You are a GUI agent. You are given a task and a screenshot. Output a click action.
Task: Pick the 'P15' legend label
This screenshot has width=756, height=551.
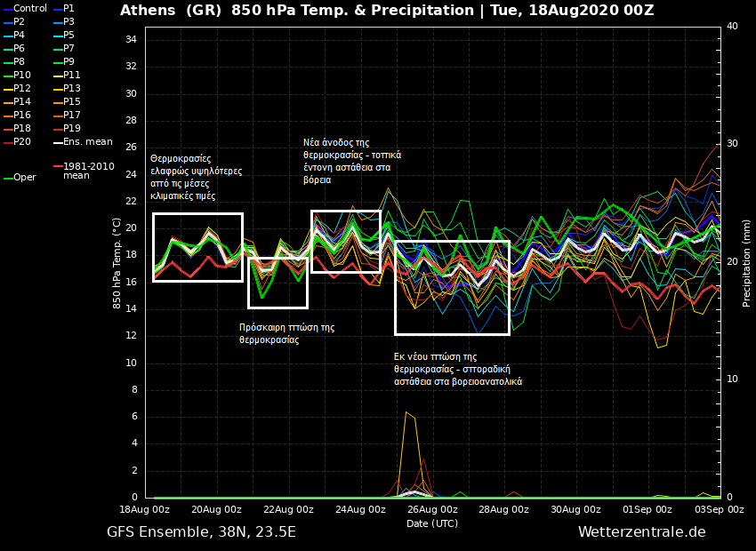pyautogui.click(x=71, y=101)
